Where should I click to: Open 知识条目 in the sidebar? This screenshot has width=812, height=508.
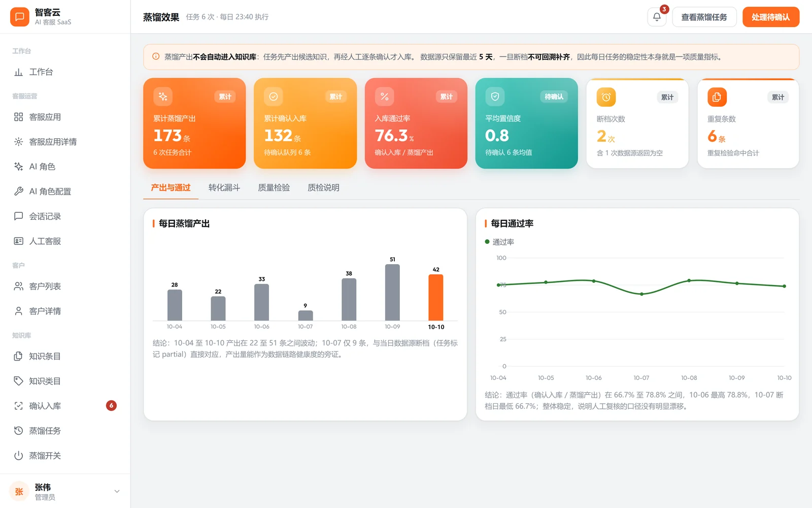pos(65,357)
